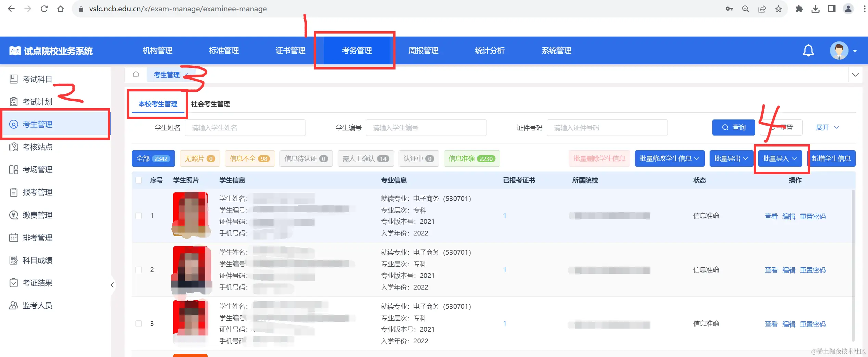The height and width of the screenshot is (357, 868).
Task: Click 编辑 for student row 2
Action: 789,270
